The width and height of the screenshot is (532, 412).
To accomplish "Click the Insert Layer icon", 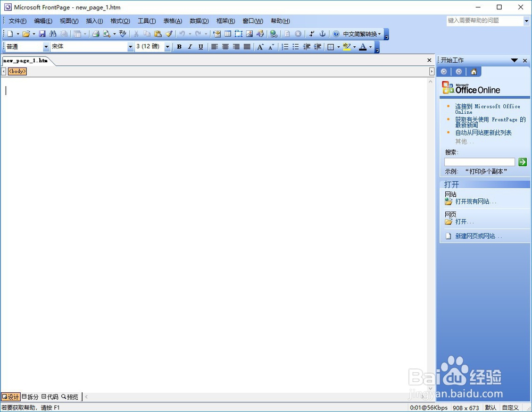I will click(238, 33).
